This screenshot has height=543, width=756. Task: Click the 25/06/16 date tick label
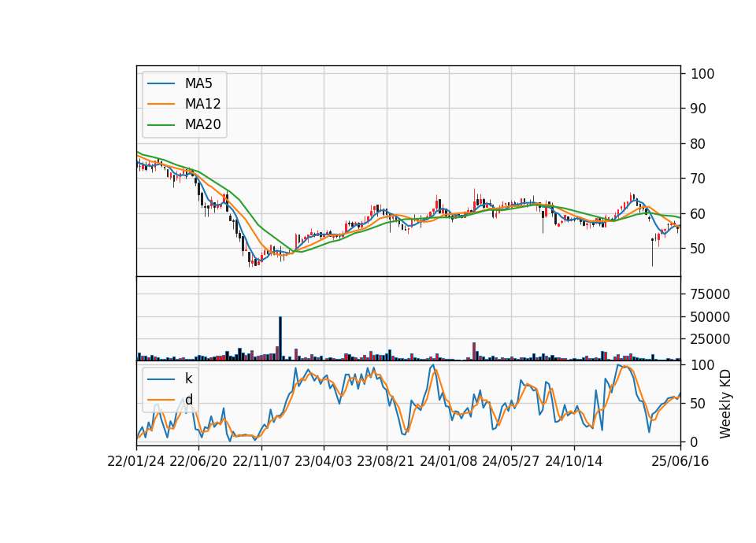tap(680, 462)
